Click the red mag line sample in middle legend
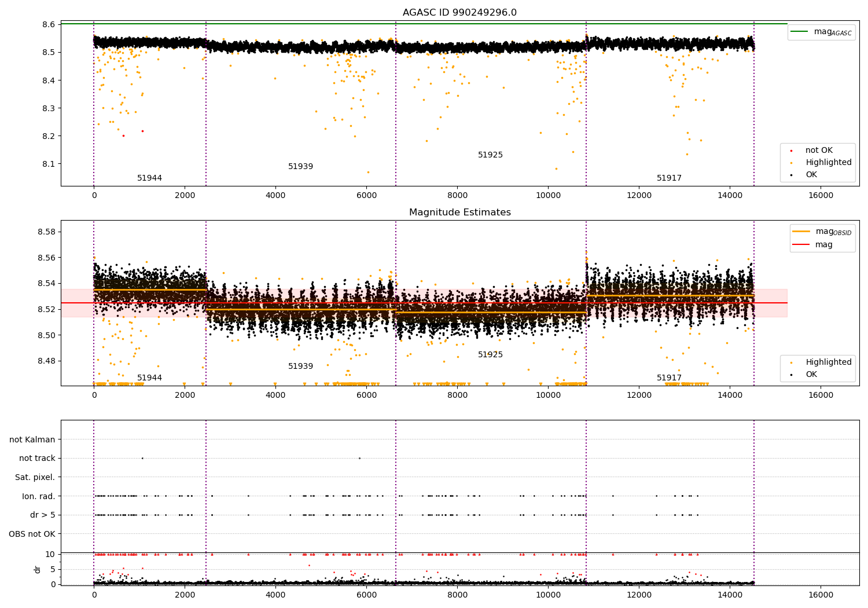The image size is (868, 608). (x=801, y=245)
